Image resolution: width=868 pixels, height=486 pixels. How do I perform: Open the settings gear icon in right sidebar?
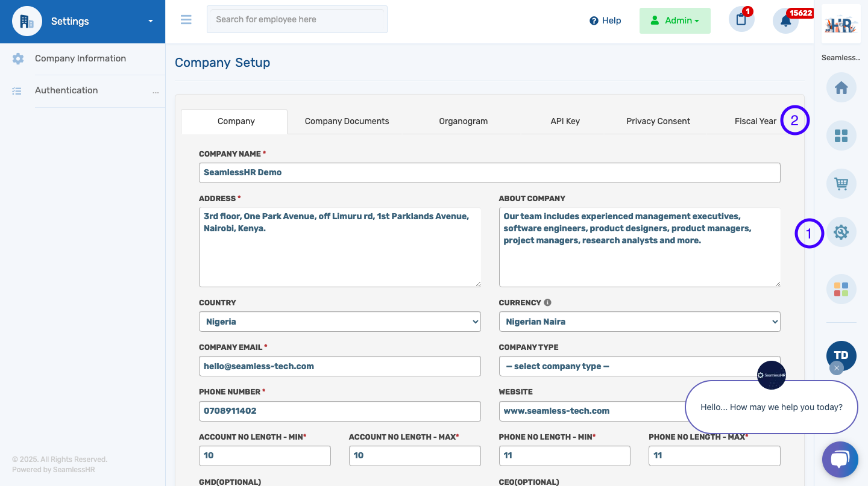tap(841, 232)
